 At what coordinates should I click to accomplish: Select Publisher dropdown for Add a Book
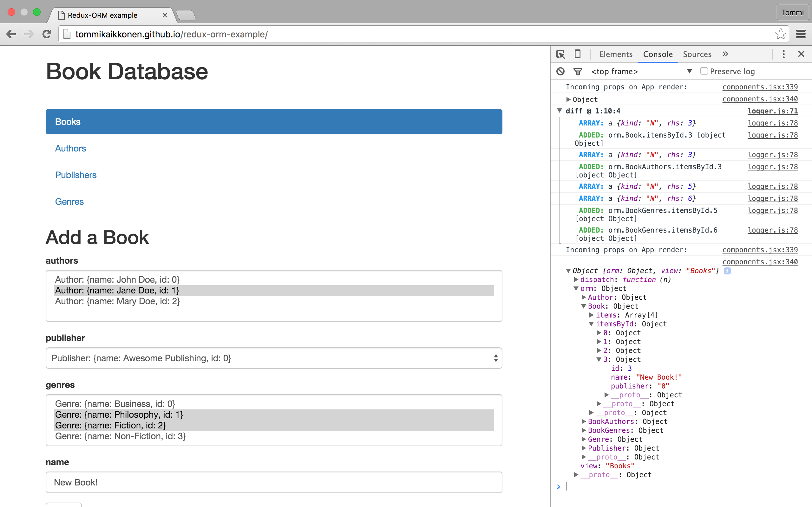[x=273, y=358]
